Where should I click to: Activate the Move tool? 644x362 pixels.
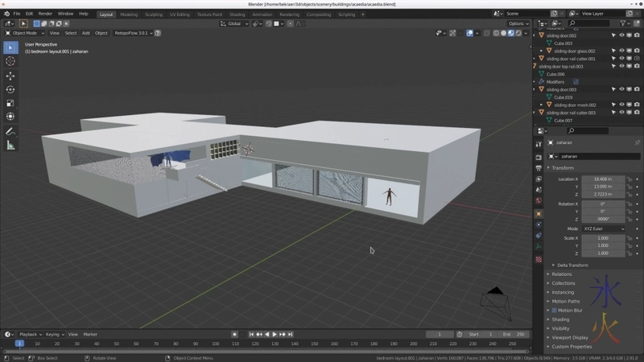click(x=10, y=76)
